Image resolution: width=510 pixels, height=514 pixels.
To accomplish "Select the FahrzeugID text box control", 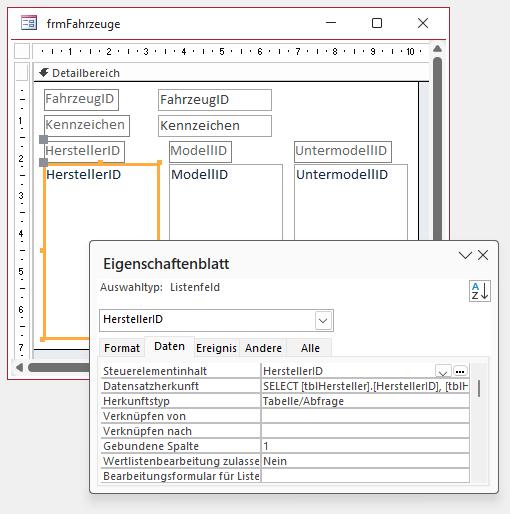I will click(x=215, y=100).
